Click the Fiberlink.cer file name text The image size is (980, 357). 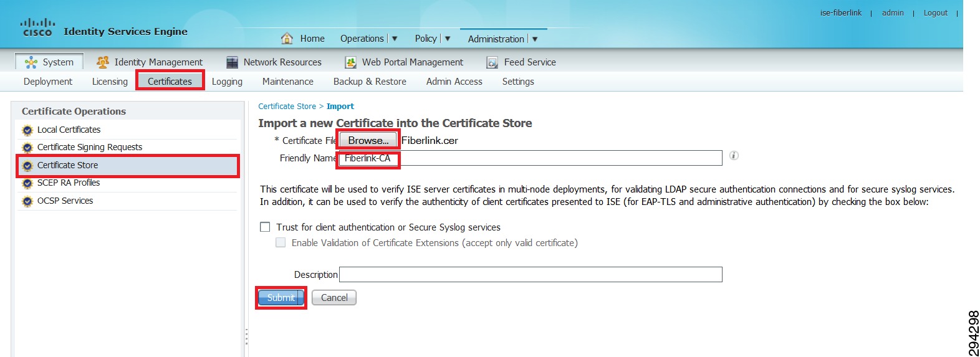(430, 141)
